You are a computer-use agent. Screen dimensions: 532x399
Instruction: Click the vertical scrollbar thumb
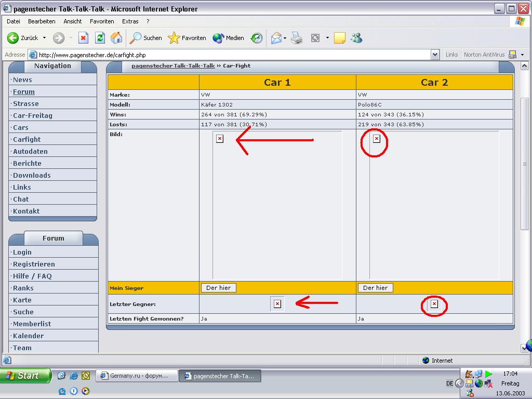pos(525,164)
